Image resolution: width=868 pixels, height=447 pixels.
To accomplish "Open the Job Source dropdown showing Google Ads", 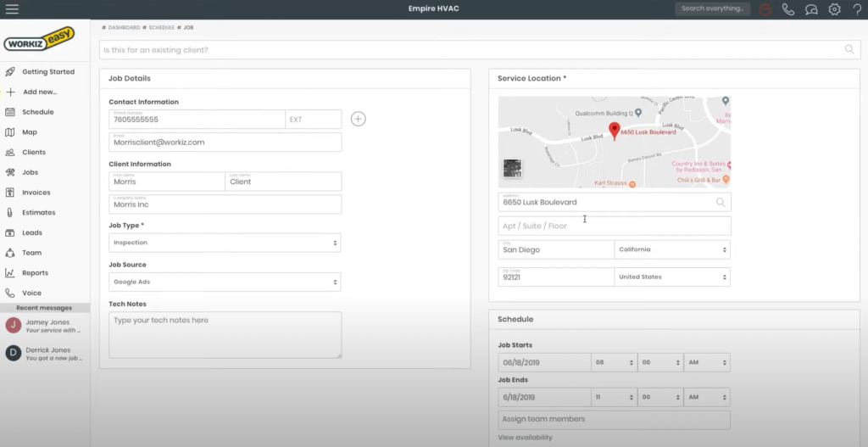I will click(225, 282).
